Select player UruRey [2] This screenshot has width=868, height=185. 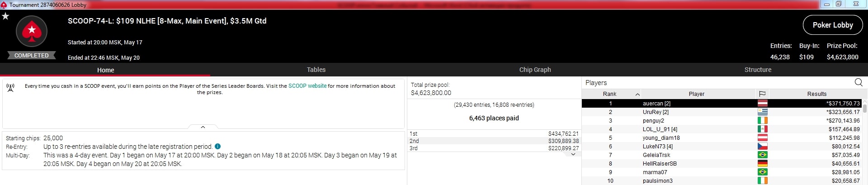(x=656, y=112)
